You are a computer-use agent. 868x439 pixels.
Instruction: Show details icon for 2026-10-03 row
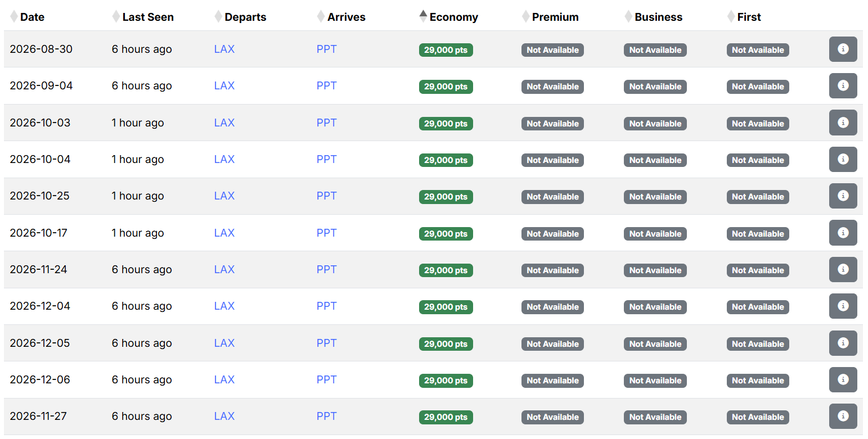point(843,123)
